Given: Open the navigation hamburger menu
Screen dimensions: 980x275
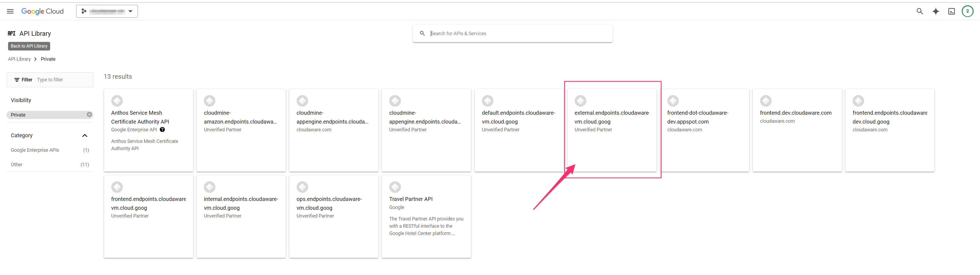Looking at the screenshot, I should pos(10,11).
